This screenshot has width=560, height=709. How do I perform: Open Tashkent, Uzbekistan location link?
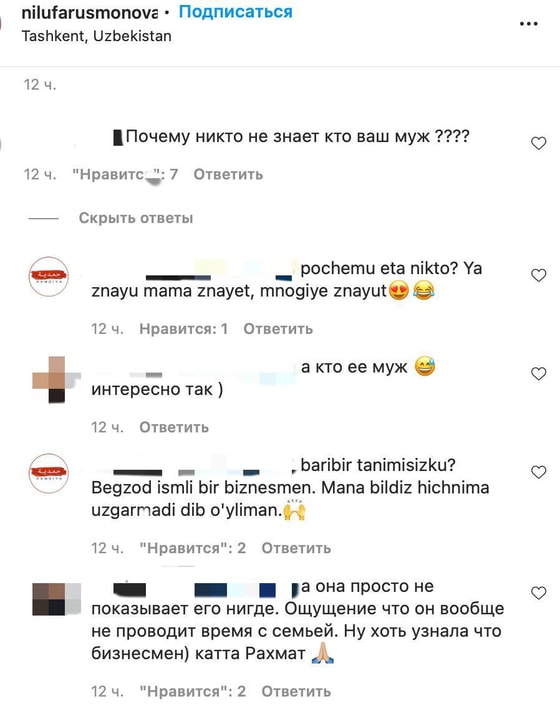click(x=96, y=36)
